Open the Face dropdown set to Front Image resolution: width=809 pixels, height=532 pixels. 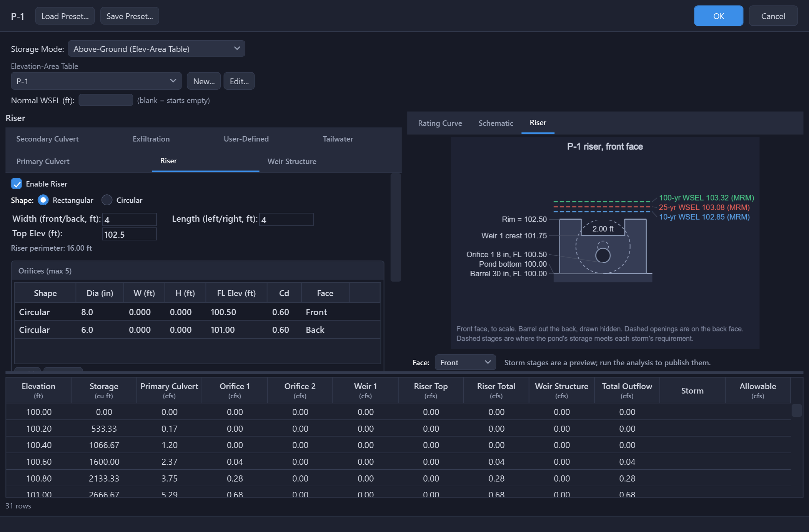465,363
